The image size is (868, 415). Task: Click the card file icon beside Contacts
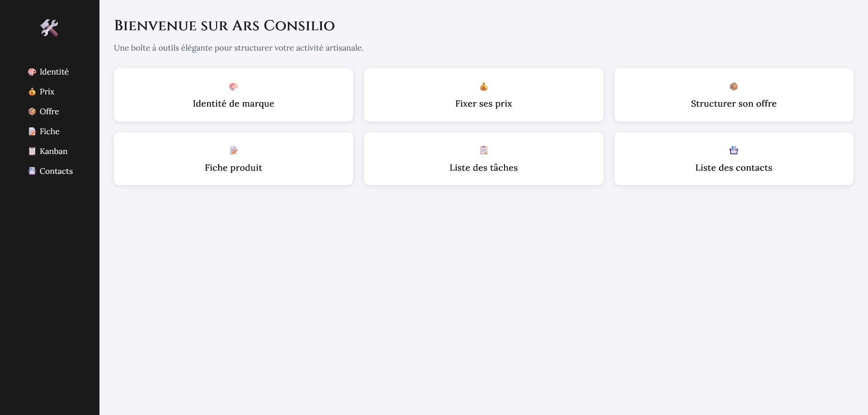click(x=32, y=171)
